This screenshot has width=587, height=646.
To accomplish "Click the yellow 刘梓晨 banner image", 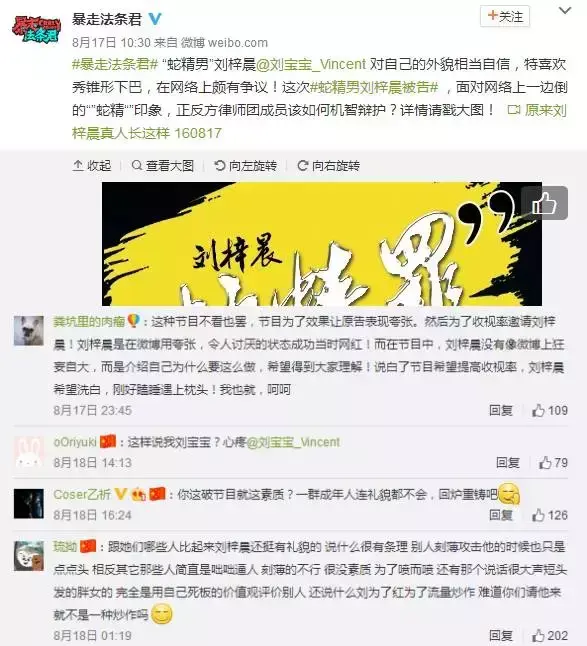I will click(322, 244).
